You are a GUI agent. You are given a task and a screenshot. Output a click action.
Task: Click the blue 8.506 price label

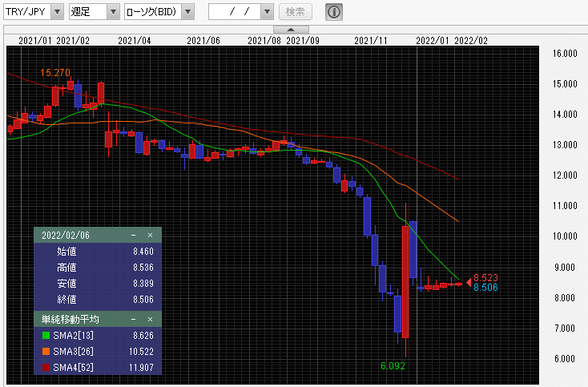click(x=485, y=288)
